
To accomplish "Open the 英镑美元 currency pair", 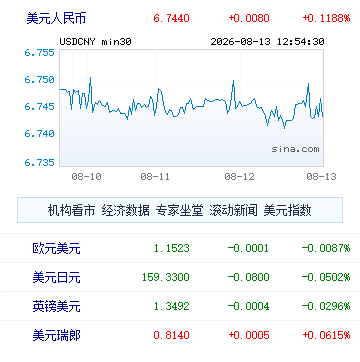I will (56, 306).
